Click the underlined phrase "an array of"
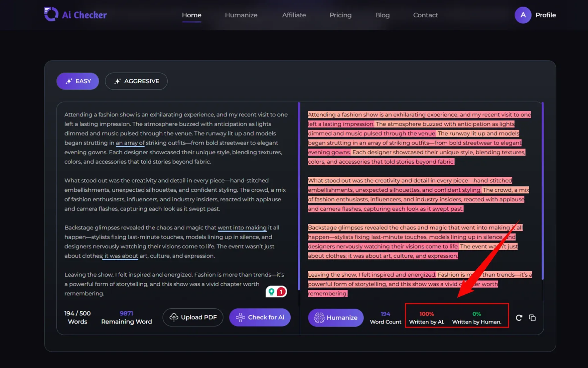The width and height of the screenshot is (588, 368). [x=130, y=143]
